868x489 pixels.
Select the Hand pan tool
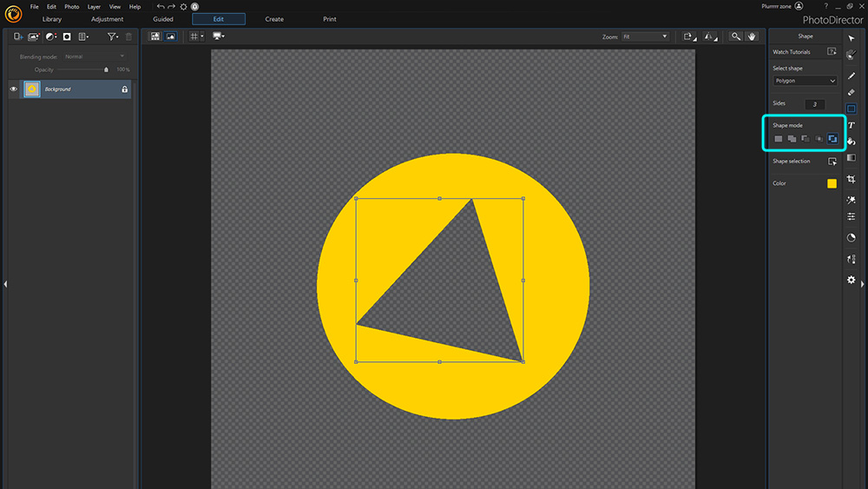pos(751,36)
